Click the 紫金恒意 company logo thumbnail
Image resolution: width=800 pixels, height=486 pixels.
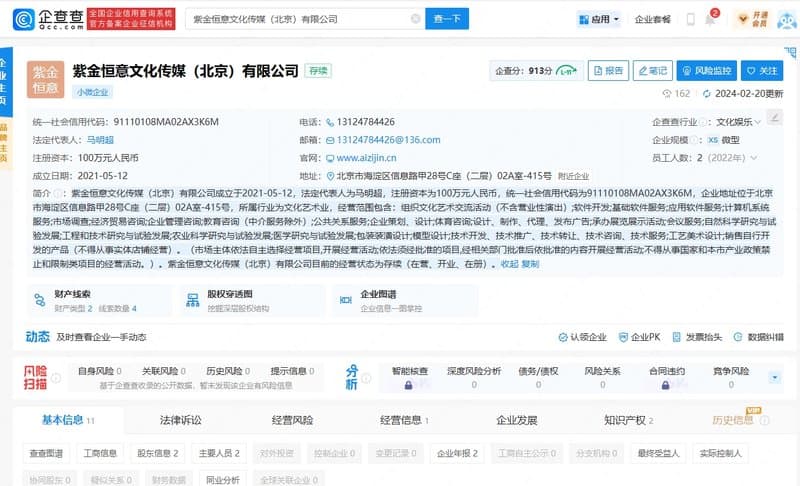coord(45,80)
